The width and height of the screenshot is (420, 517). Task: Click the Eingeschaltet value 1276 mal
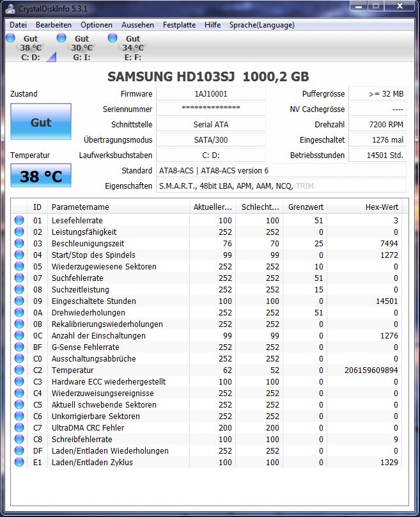[378, 139]
